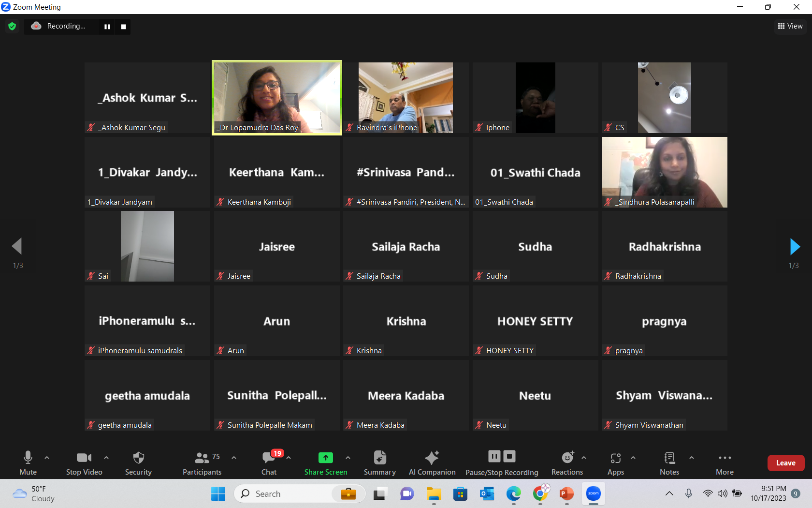This screenshot has width=812, height=508.
Task: Click the Meera Kadaba tile
Action: (x=406, y=395)
